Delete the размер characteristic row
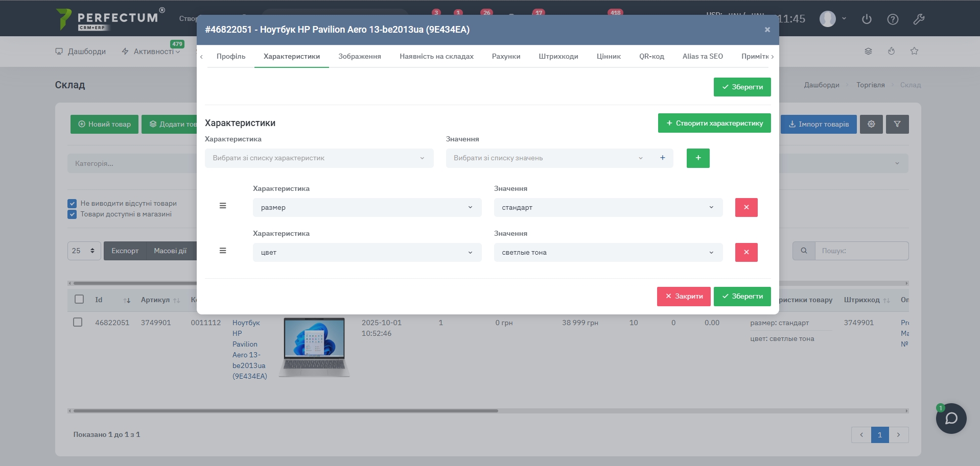The width and height of the screenshot is (980, 466). pyautogui.click(x=746, y=207)
